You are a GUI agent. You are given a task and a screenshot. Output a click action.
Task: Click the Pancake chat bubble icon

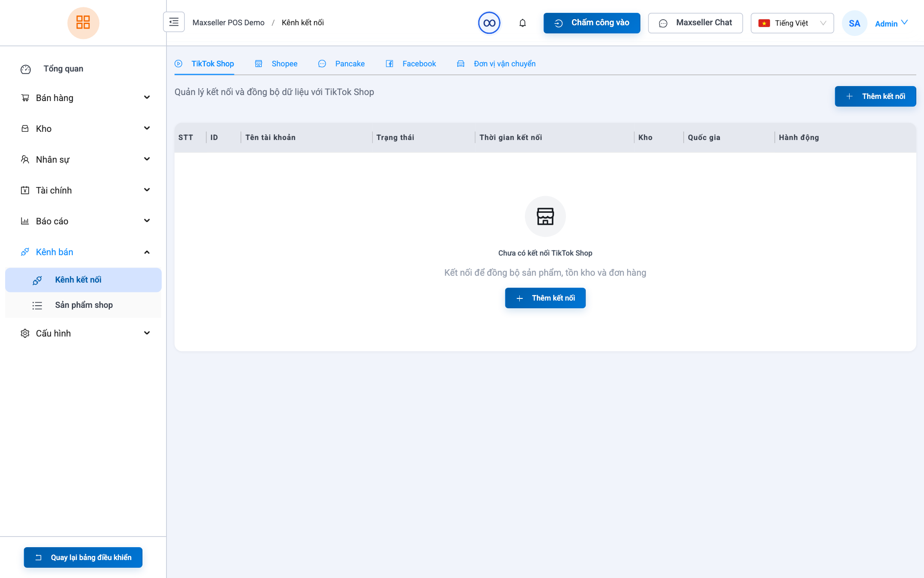322,64
